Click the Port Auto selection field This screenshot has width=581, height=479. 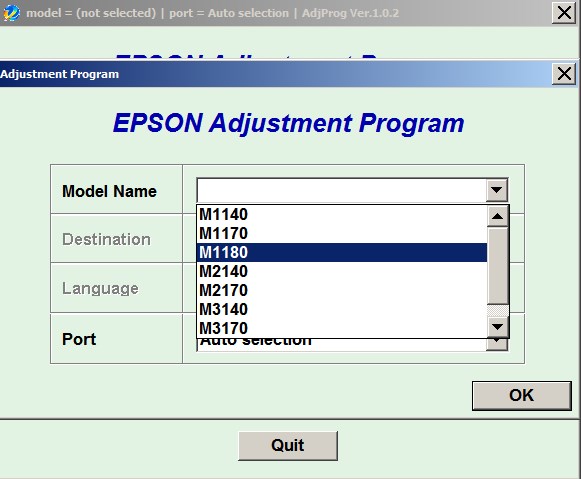click(342, 344)
